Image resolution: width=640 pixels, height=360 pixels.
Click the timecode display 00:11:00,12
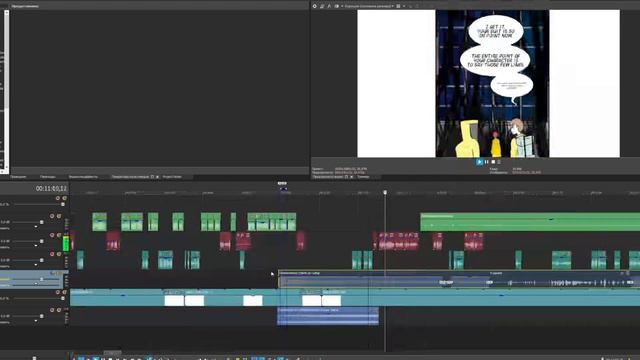pos(51,189)
